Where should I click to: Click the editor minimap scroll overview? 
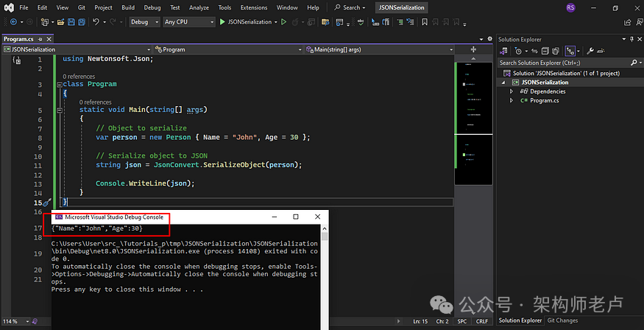pos(473,123)
